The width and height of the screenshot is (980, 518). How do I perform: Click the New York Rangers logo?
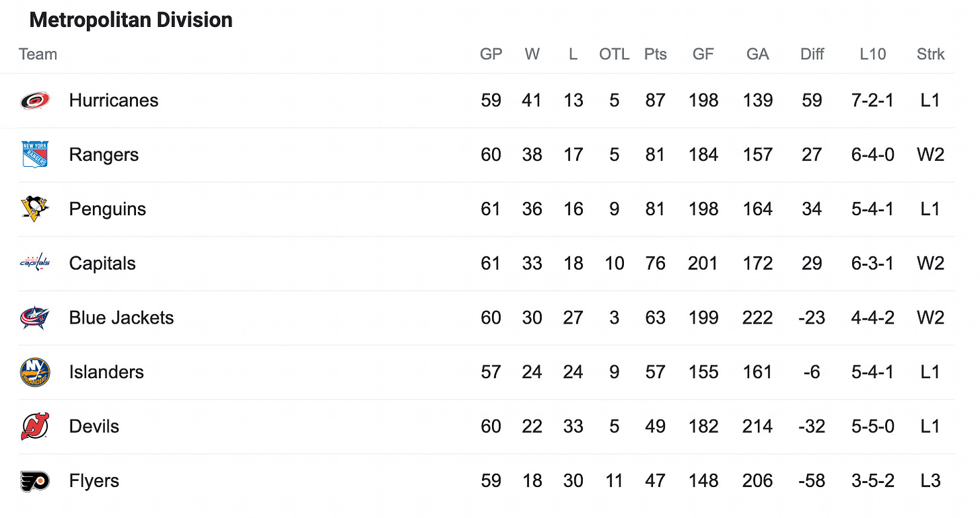[x=34, y=155]
